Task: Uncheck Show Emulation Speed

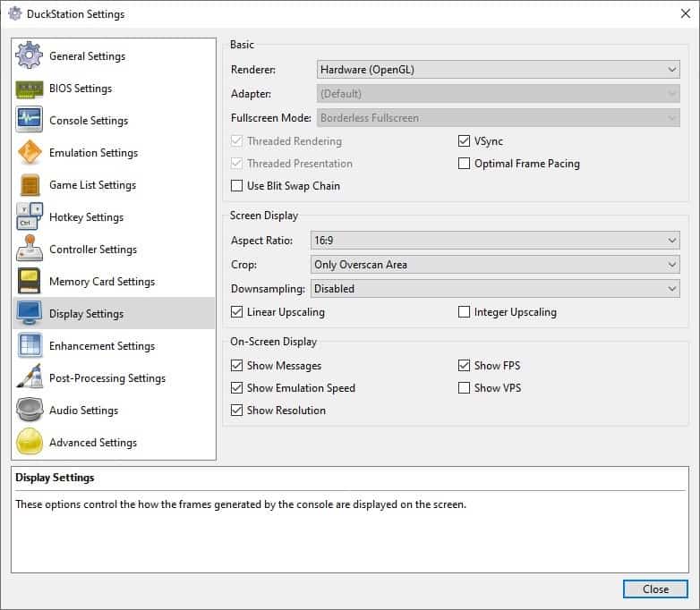Action: [x=236, y=388]
